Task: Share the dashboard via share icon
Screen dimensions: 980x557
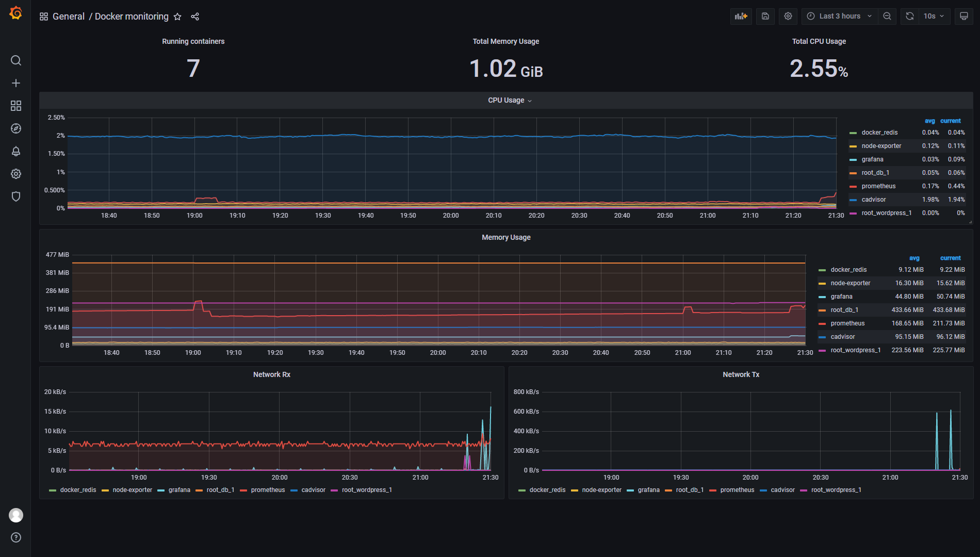Action: point(195,17)
